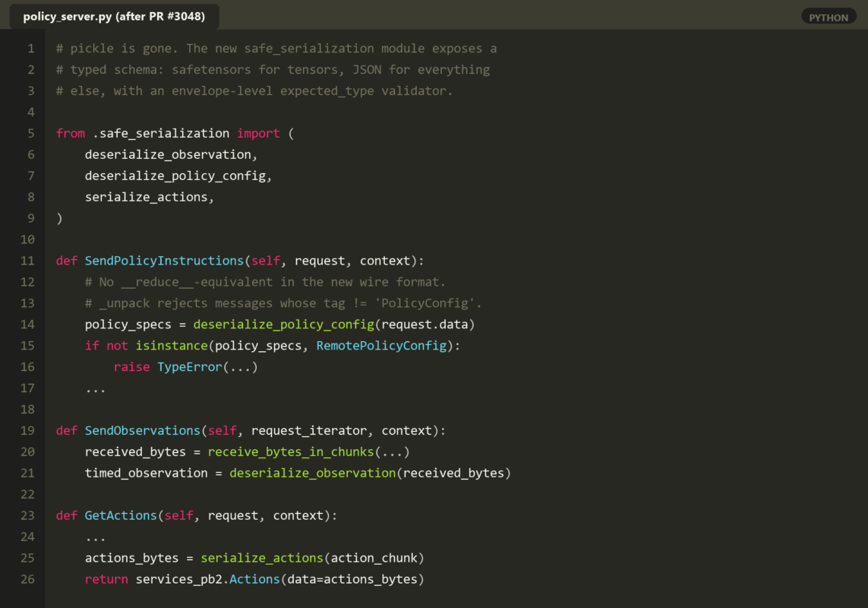Click line number 11 in the gutter

click(x=27, y=261)
